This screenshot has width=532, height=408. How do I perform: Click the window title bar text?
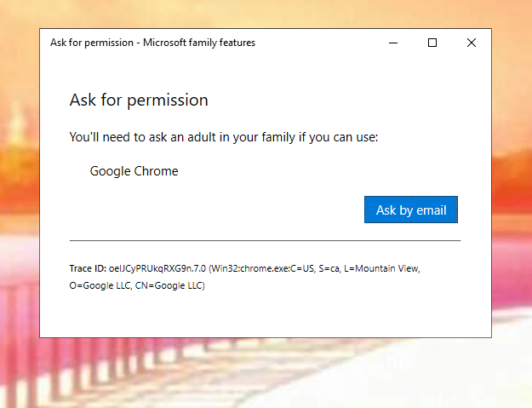click(152, 43)
